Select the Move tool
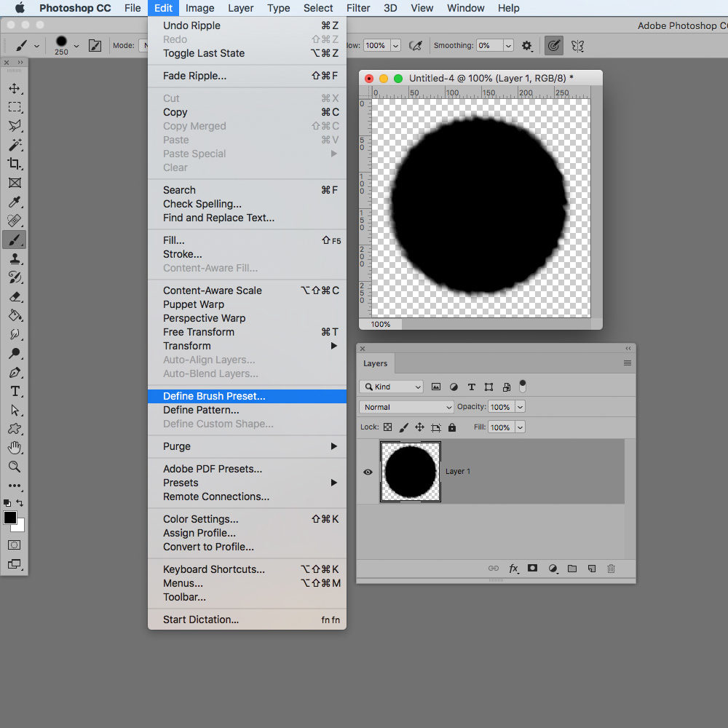728x728 pixels. click(15, 89)
